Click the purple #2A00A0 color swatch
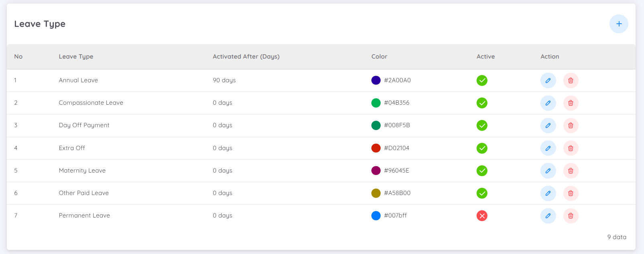 pos(376,80)
